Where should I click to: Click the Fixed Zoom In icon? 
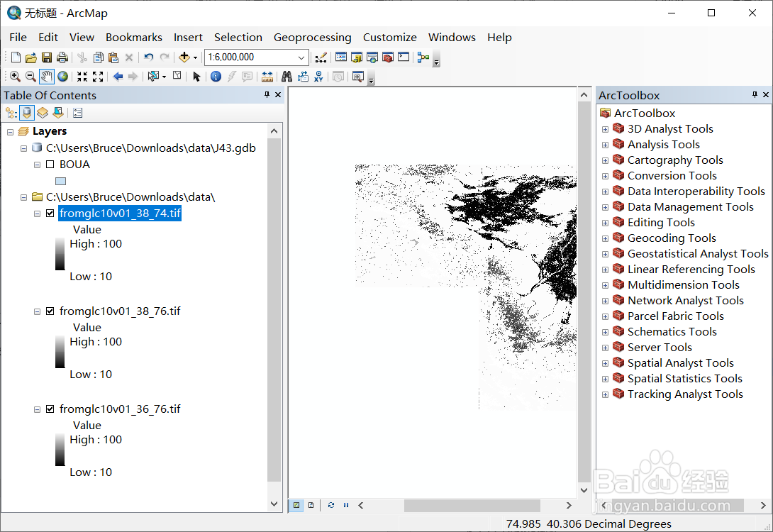click(82, 77)
